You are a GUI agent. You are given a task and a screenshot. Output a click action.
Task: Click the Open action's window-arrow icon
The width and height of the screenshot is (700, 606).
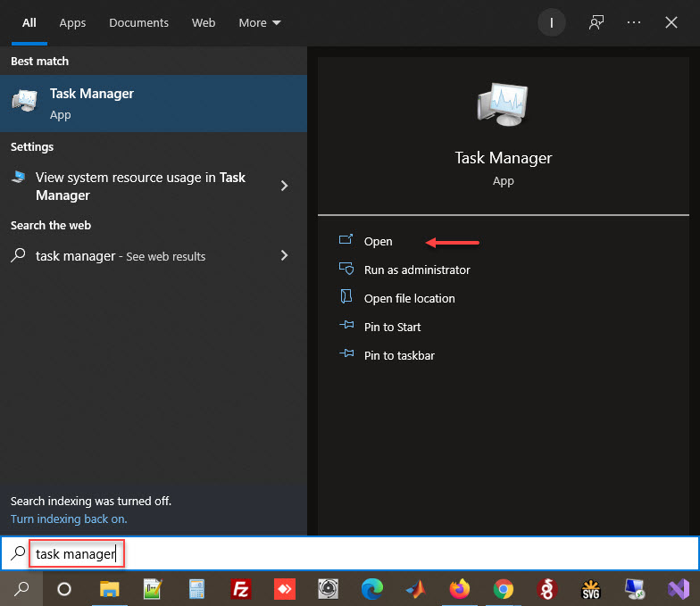[x=346, y=240]
